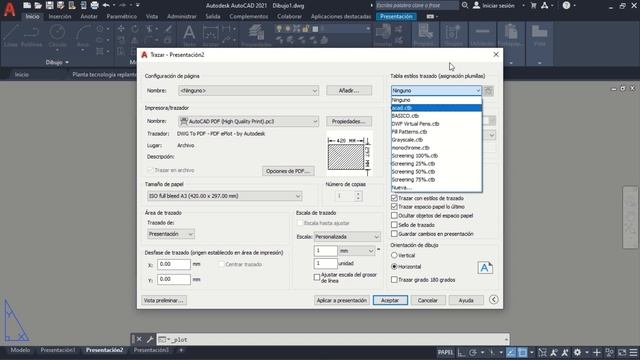This screenshot has width=640, height=360.
Task: Click the Open file folder icon
Action: pyautogui.click(x=38, y=5)
